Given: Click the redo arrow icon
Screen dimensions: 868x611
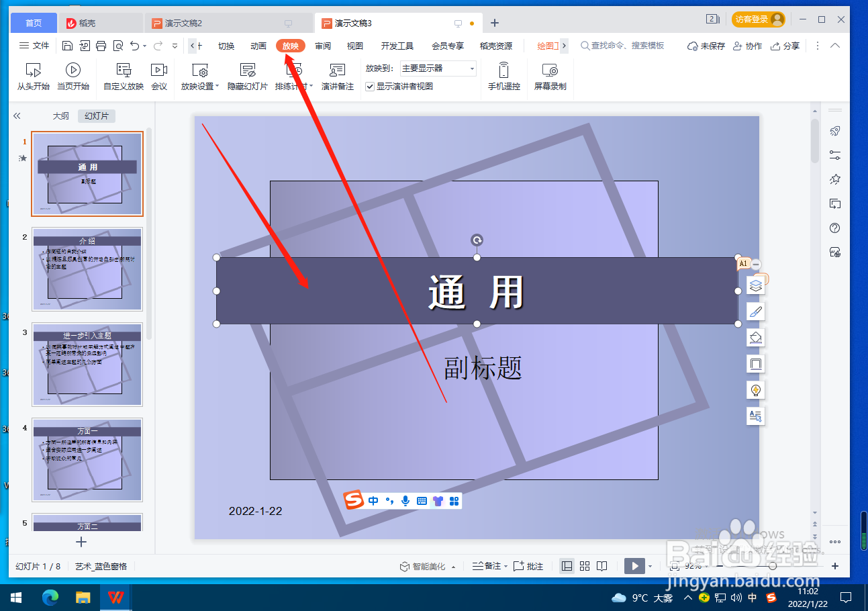Looking at the screenshot, I should (158, 46).
